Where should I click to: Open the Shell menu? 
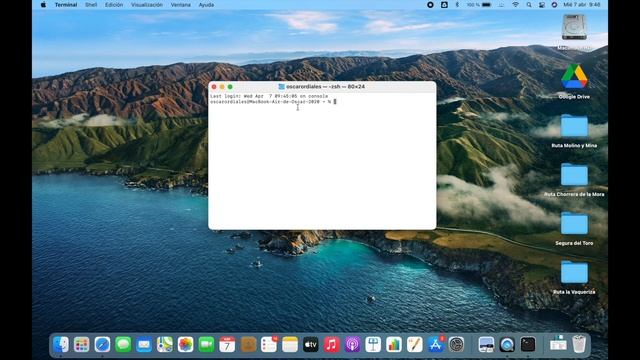pyautogui.click(x=91, y=5)
